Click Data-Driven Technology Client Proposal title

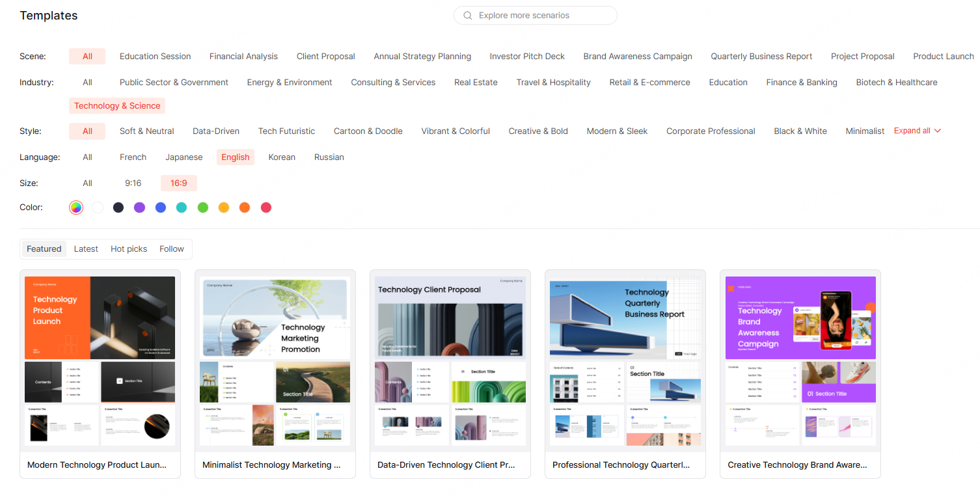[x=446, y=465]
